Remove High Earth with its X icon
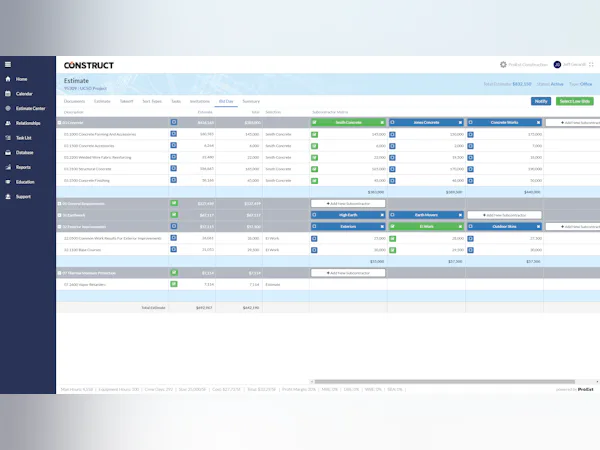This screenshot has width=600, height=450. (382, 215)
